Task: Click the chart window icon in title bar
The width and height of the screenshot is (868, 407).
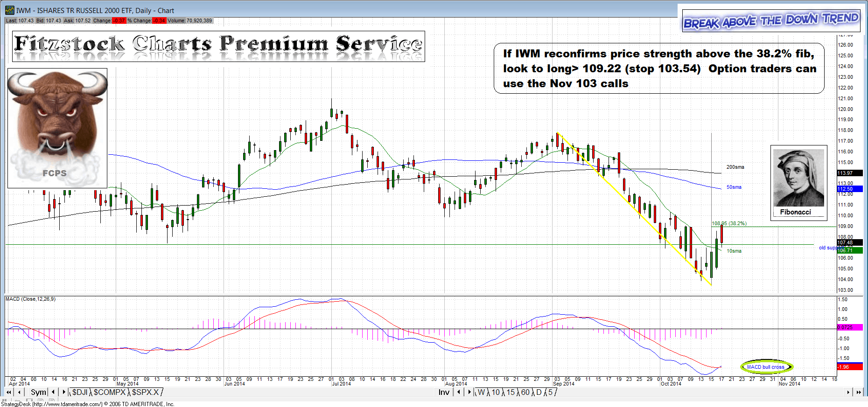Action: pyautogui.click(x=9, y=10)
